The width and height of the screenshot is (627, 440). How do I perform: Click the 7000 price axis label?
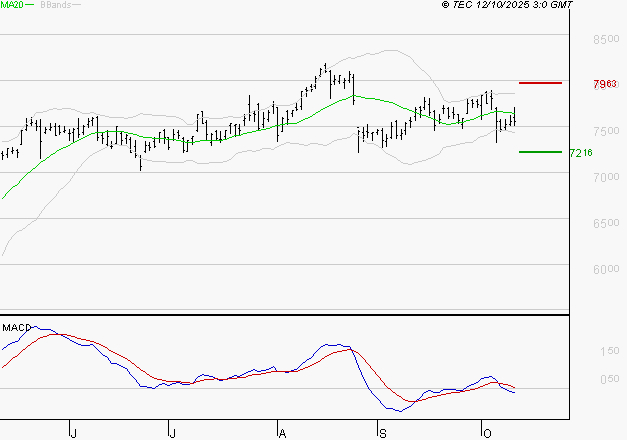tap(606, 177)
